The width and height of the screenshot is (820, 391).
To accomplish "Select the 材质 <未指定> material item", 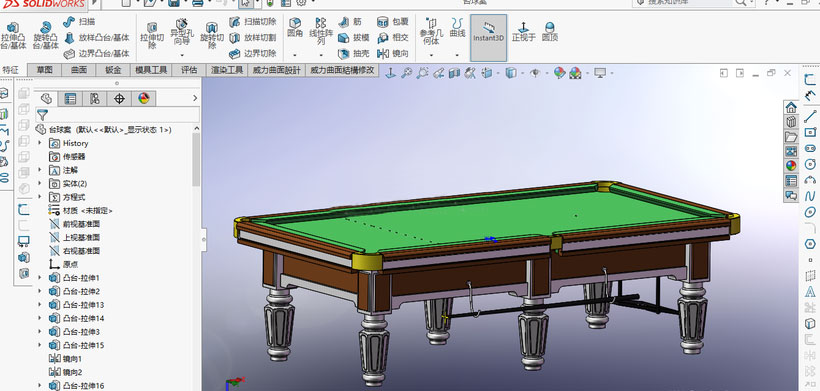I will (x=81, y=211).
